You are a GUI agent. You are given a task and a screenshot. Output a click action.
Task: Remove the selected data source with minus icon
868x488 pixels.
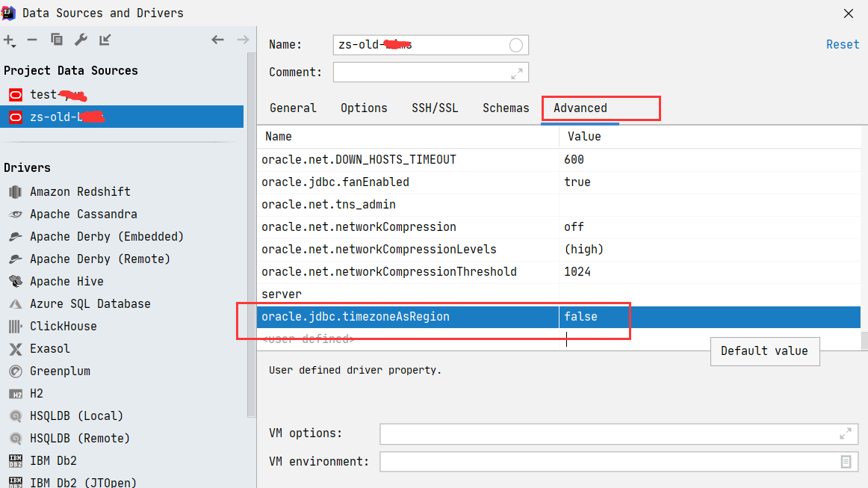(x=32, y=40)
